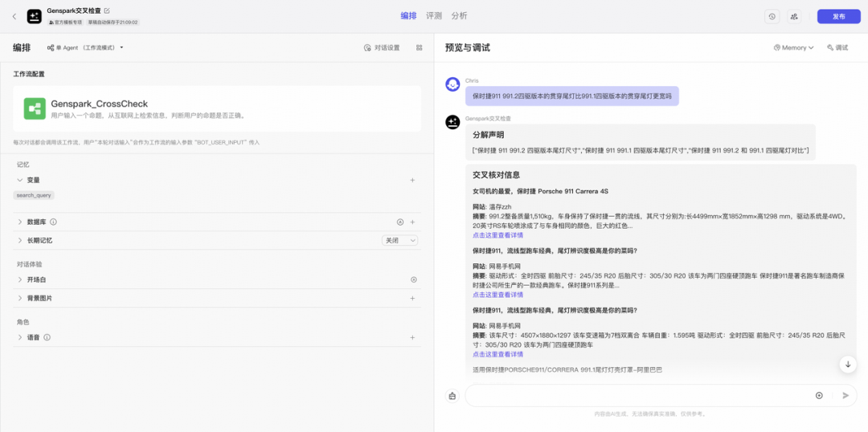The height and width of the screenshot is (432, 868).
Task: Click the Genspark交叉检查 bot avatar in the chat
Action: 452,122
